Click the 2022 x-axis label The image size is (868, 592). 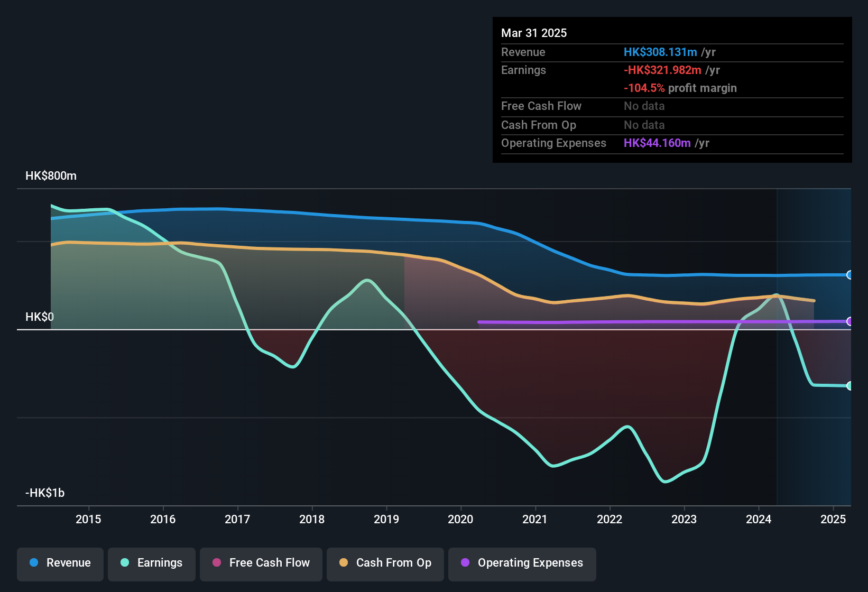coord(610,520)
